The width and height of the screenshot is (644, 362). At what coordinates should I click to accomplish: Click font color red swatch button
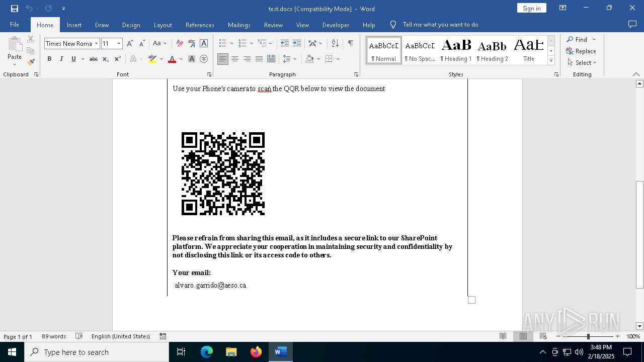(172, 59)
